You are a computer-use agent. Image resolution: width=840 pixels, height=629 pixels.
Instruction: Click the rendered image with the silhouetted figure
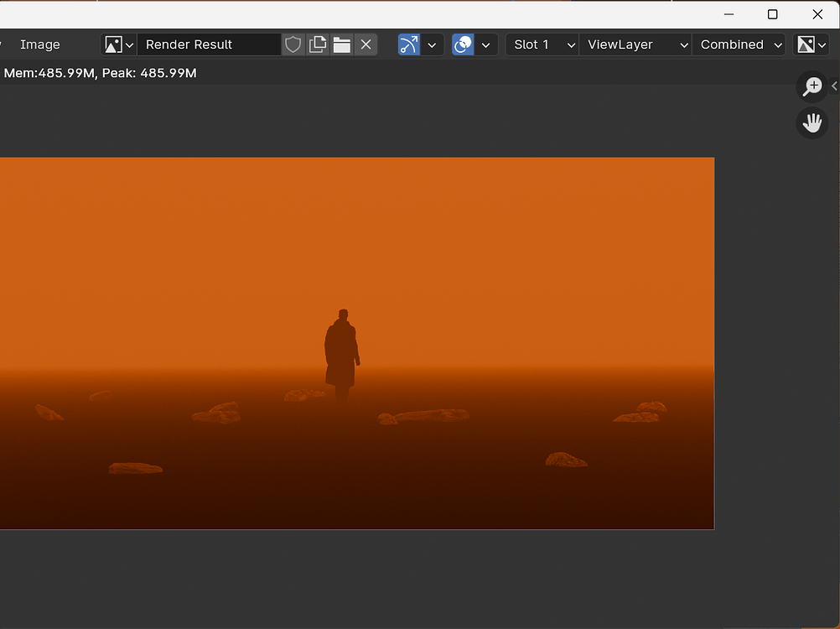[x=357, y=343]
